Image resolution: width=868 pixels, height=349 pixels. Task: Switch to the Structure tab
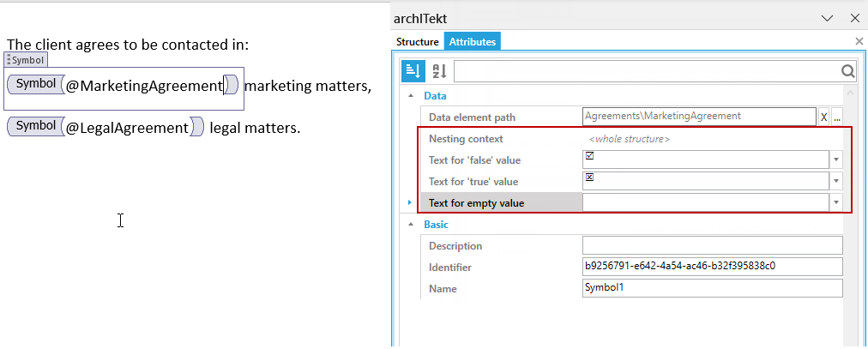click(418, 41)
